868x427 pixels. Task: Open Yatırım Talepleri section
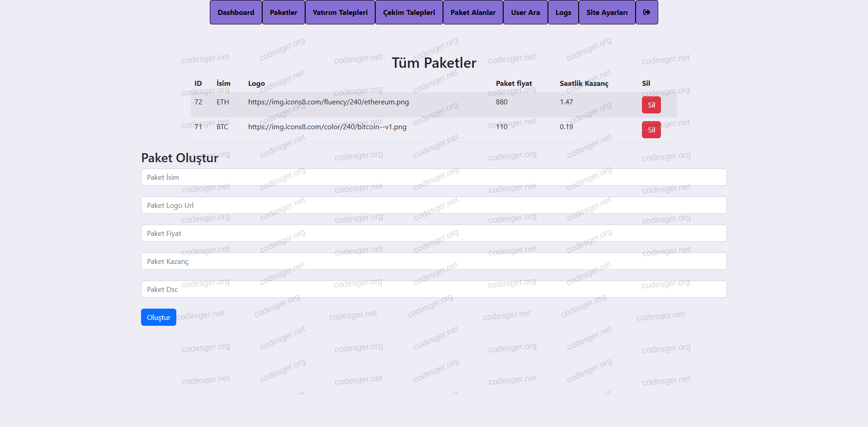point(340,12)
